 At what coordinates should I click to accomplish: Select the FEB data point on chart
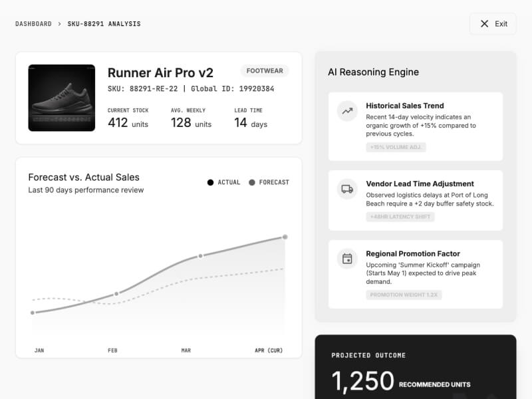(x=116, y=293)
